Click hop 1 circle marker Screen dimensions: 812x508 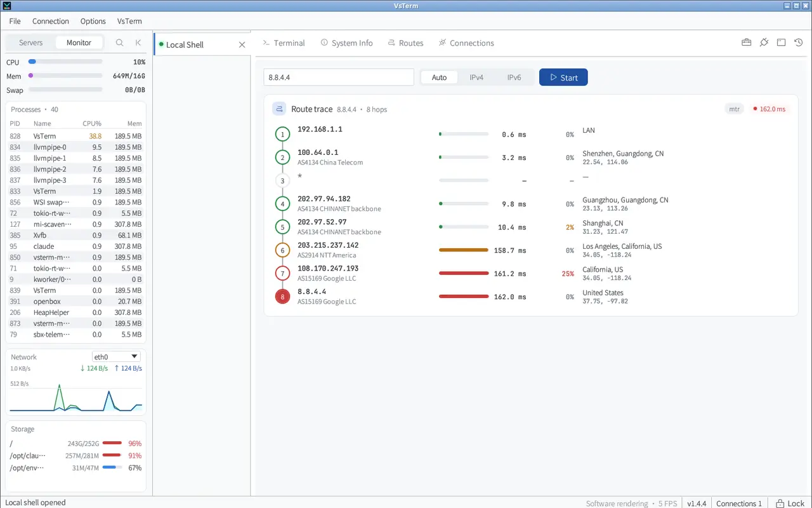282,135
